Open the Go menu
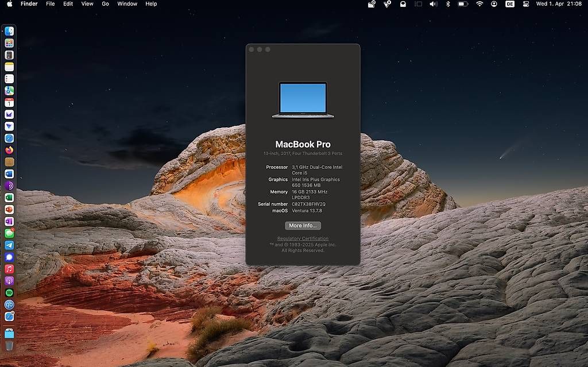This screenshot has width=588, height=367. tap(106, 4)
